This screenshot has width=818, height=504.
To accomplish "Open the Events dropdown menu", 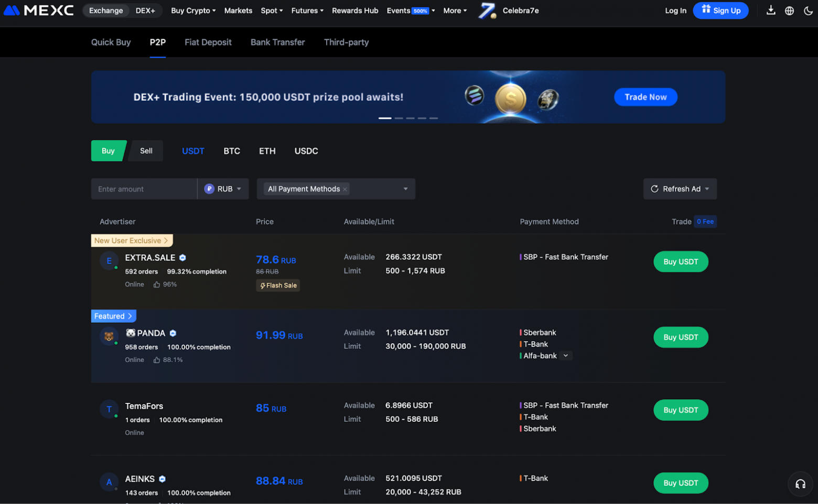I will click(x=411, y=10).
